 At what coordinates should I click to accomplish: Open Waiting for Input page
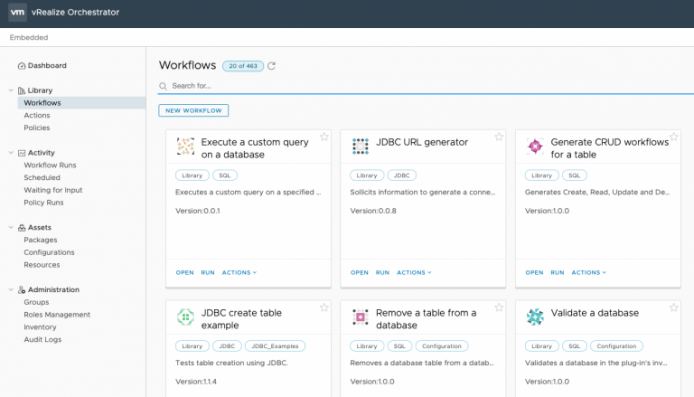(53, 190)
